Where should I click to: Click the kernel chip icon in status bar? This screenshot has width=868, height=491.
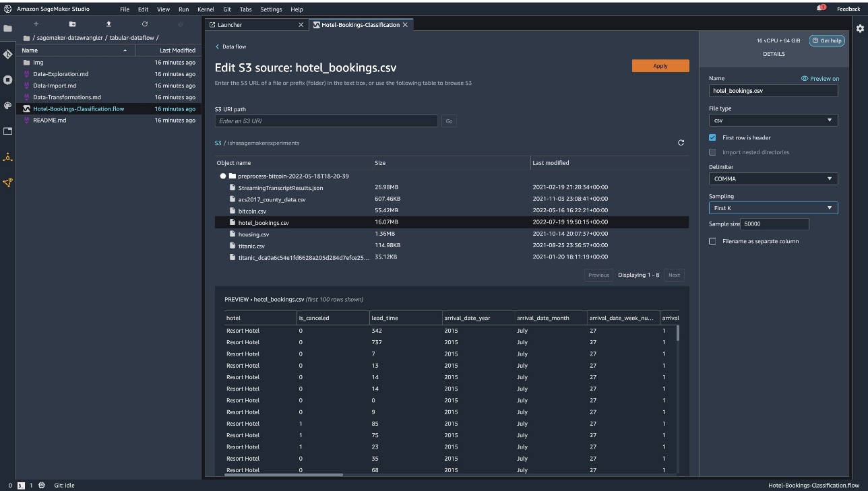42,485
